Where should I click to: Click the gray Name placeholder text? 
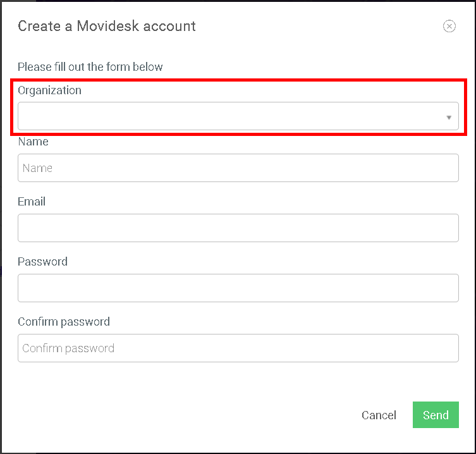coord(37,168)
